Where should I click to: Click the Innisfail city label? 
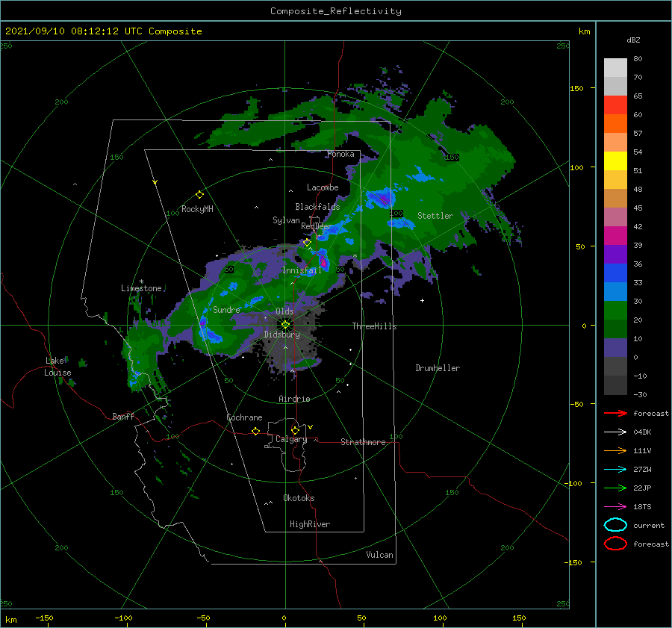302,270
